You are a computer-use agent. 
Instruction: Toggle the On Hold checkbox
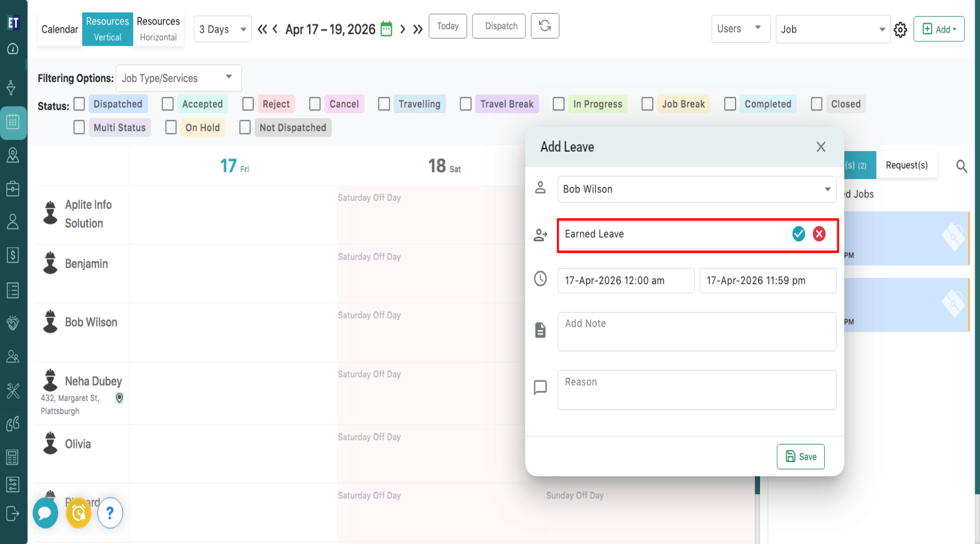171,127
